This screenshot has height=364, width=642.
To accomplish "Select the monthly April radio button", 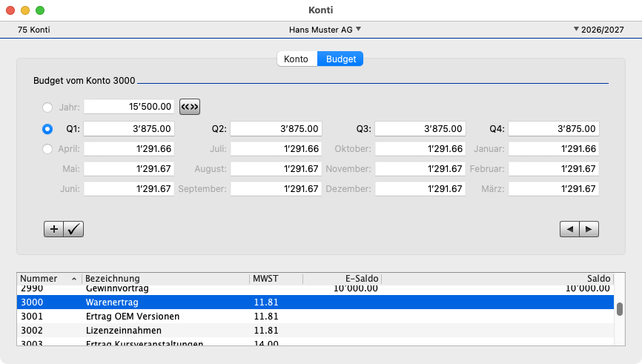I will [x=47, y=148].
